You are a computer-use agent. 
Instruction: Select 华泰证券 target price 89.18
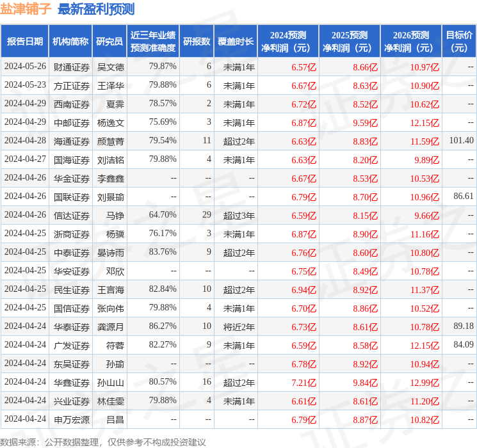tap(464, 326)
